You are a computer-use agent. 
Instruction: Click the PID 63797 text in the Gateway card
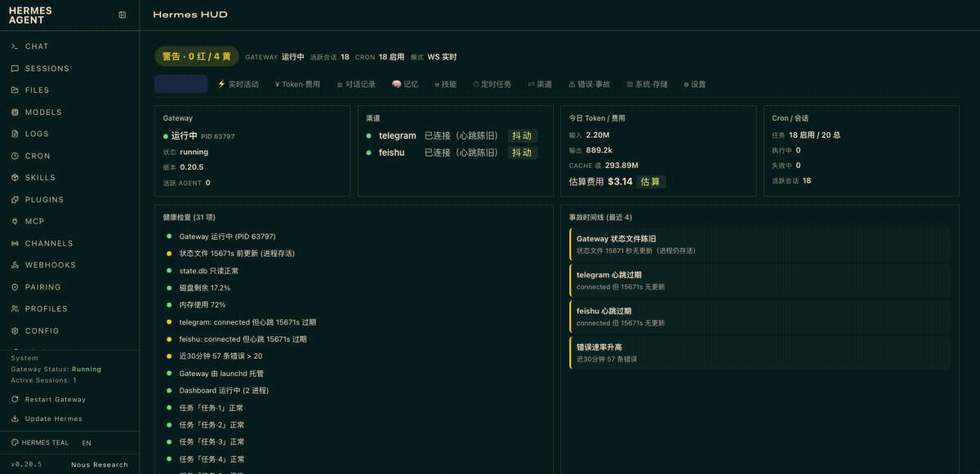(x=217, y=136)
